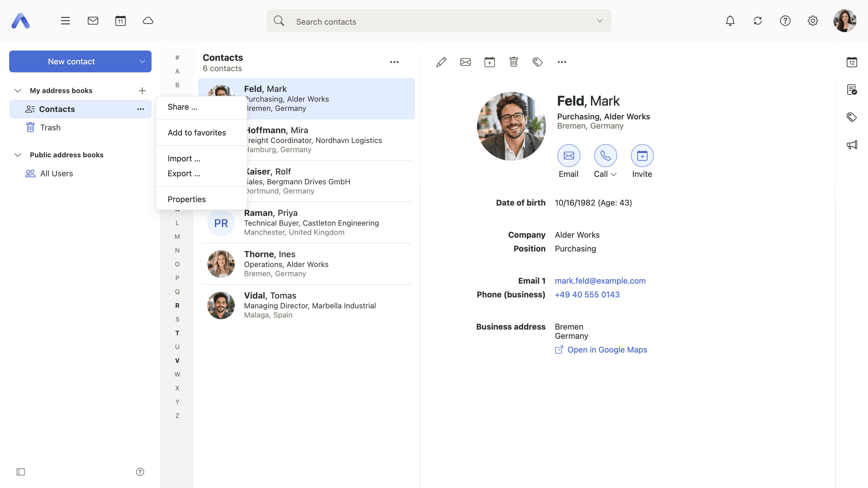The height and width of the screenshot is (488, 868).
Task: Open the Trash folder
Action: pyautogui.click(x=80, y=128)
